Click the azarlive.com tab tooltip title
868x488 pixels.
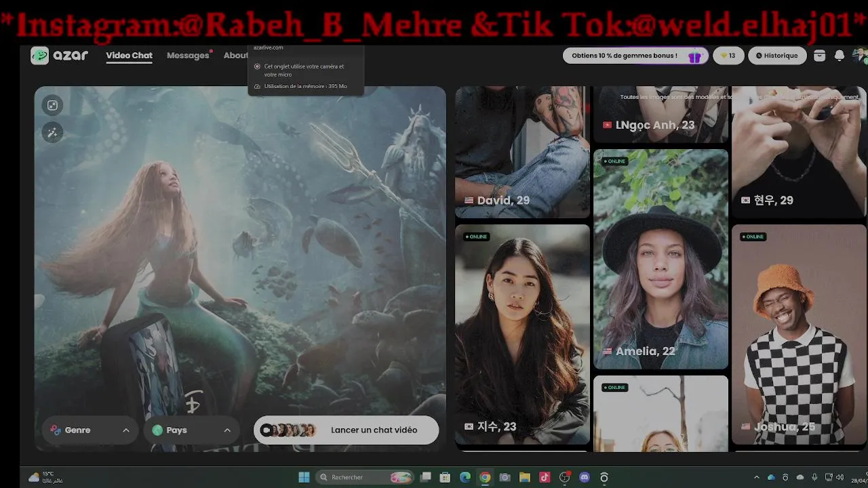(x=269, y=47)
